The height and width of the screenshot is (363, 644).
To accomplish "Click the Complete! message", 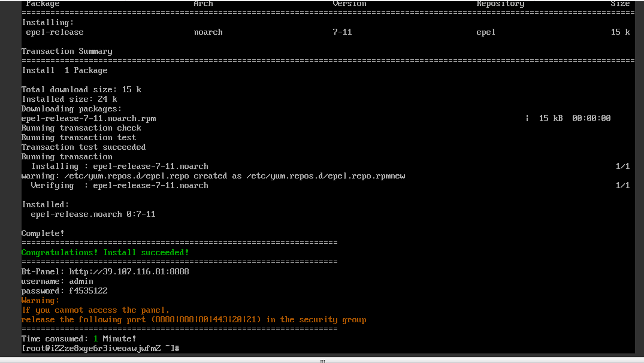I will click(43, 233).
